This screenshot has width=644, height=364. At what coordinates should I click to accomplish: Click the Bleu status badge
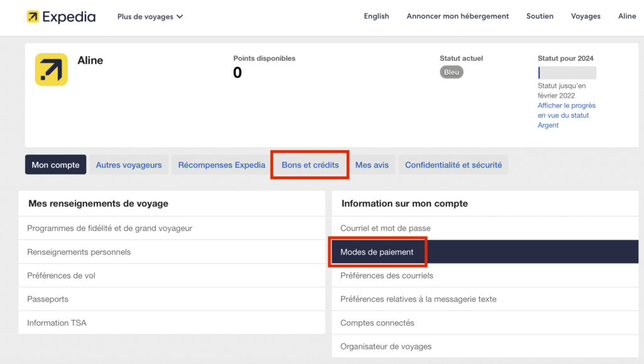point(452,72)
